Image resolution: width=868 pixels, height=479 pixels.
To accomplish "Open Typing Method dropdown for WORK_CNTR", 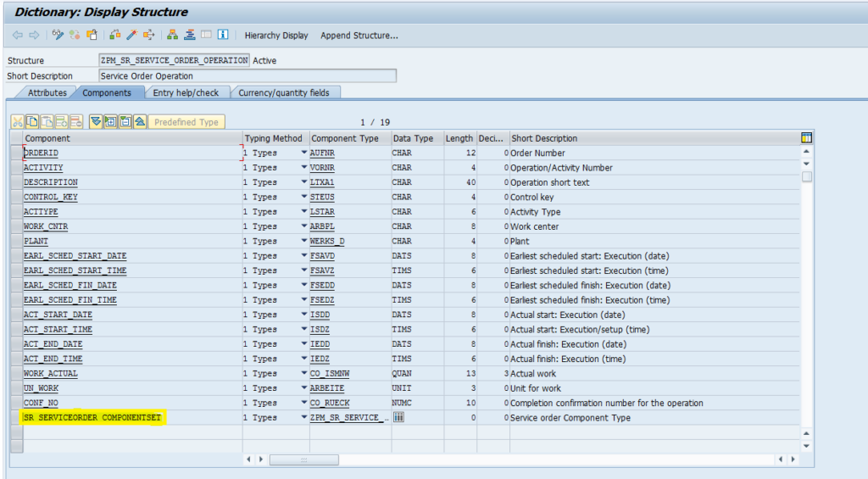I will (x=304, y=226).
